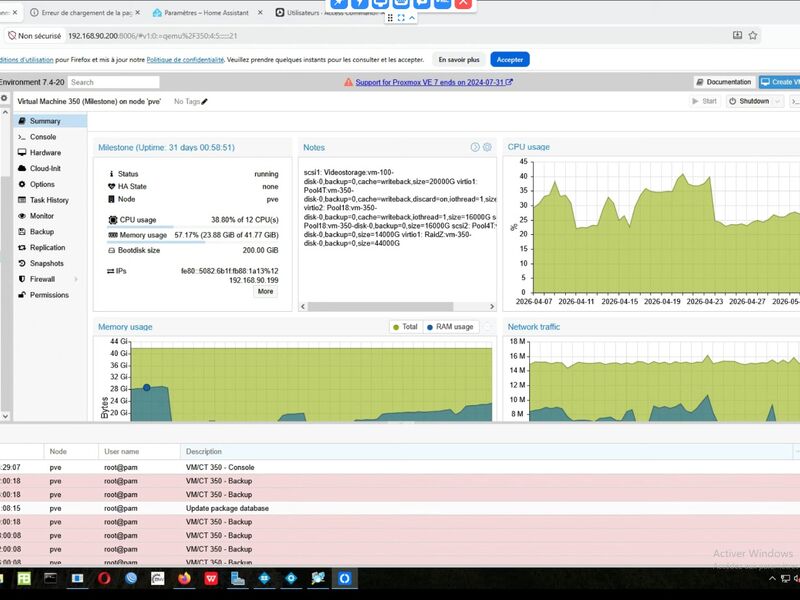Click the Create VM button
Image resolution: width=800 pixels, height=600 pixels.
(779, 82)
